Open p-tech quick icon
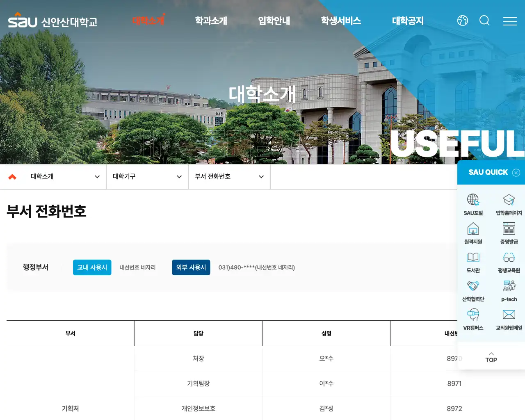525x420 pixels. click(x=509, y=291)
